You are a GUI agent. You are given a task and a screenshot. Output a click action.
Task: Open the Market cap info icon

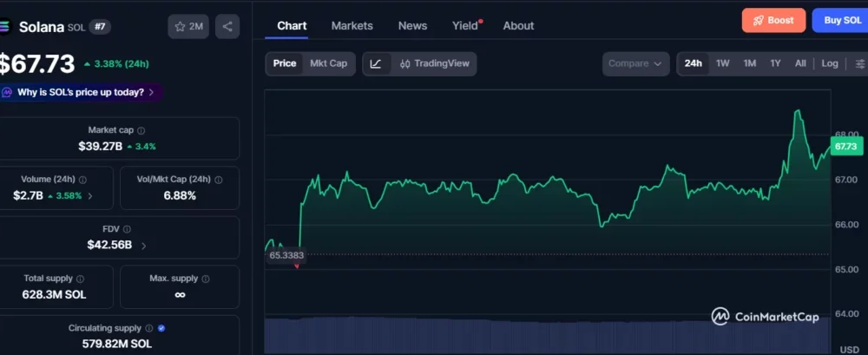click(141, 131)
